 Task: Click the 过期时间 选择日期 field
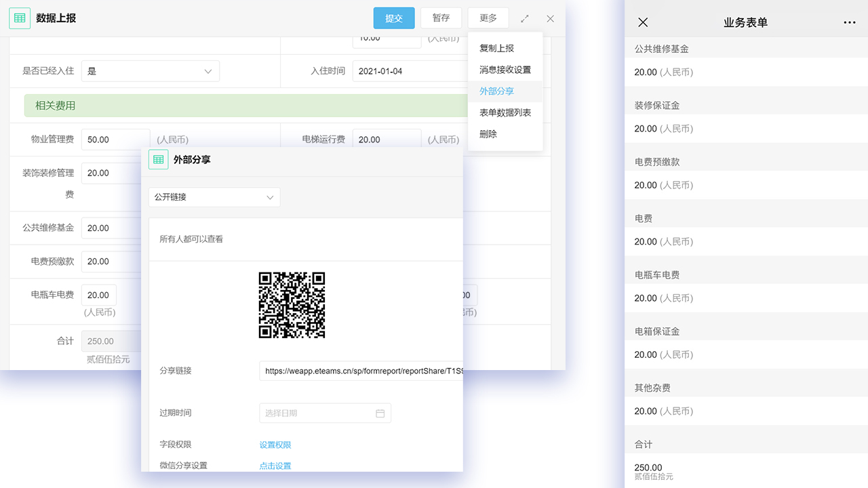coord(325,413)
